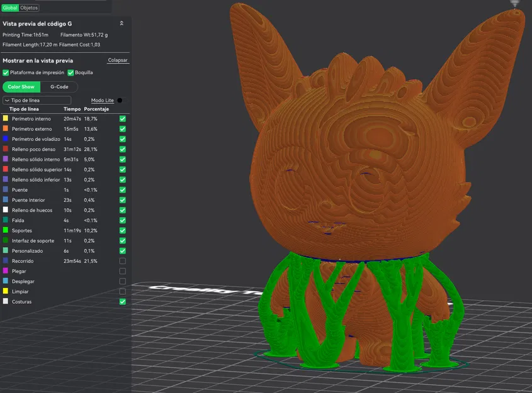Click the Colapsar link
532x393 pixels.
point(116,60)
